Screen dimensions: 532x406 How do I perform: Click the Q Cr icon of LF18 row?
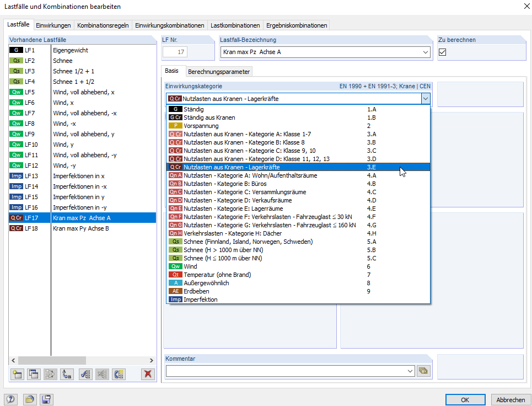pos(16,228)
